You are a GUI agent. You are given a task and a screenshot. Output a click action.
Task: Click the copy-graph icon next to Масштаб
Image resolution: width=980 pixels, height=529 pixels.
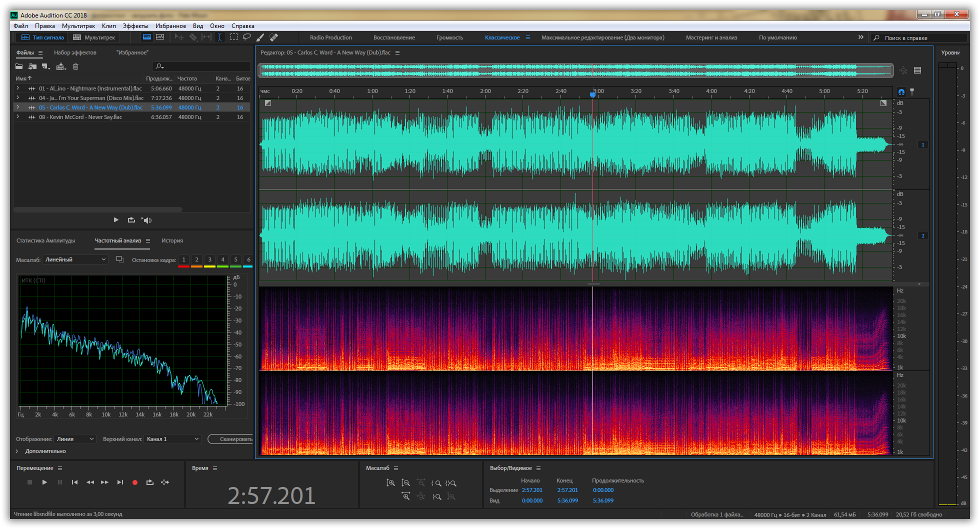[x=120, y=259]
